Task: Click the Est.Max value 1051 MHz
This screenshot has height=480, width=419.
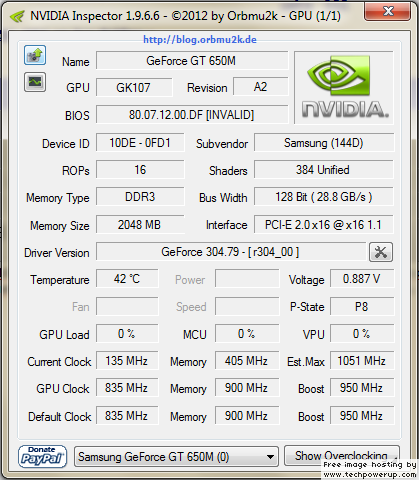Action: tap(362, 361)
